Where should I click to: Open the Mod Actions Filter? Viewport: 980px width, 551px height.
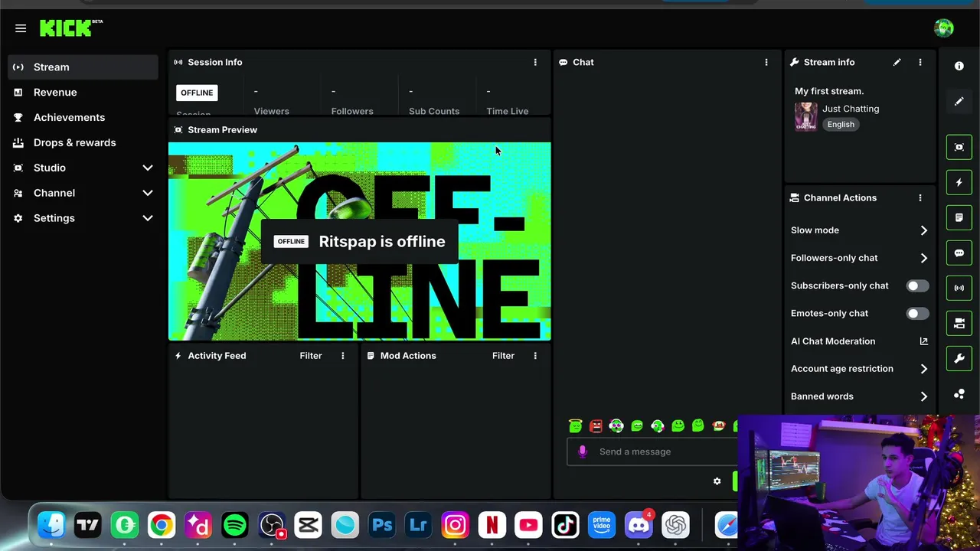click(x=503, y=355)
